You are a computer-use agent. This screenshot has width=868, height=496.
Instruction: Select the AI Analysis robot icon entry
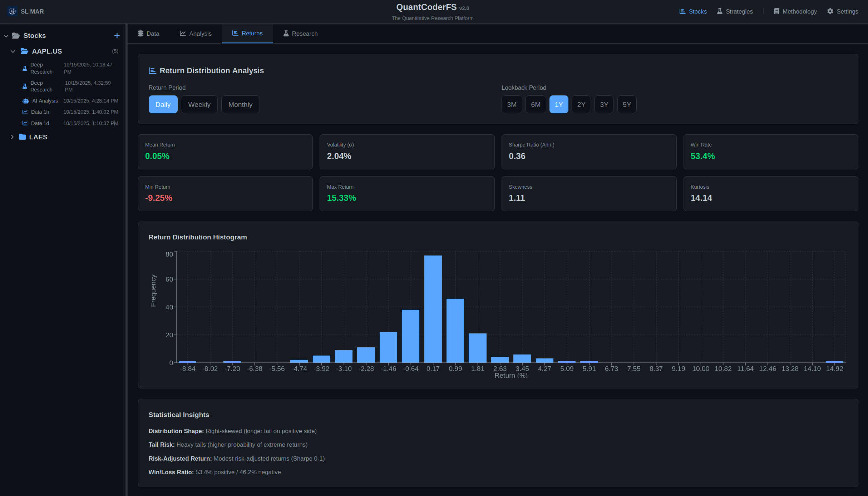click(25, 101)
